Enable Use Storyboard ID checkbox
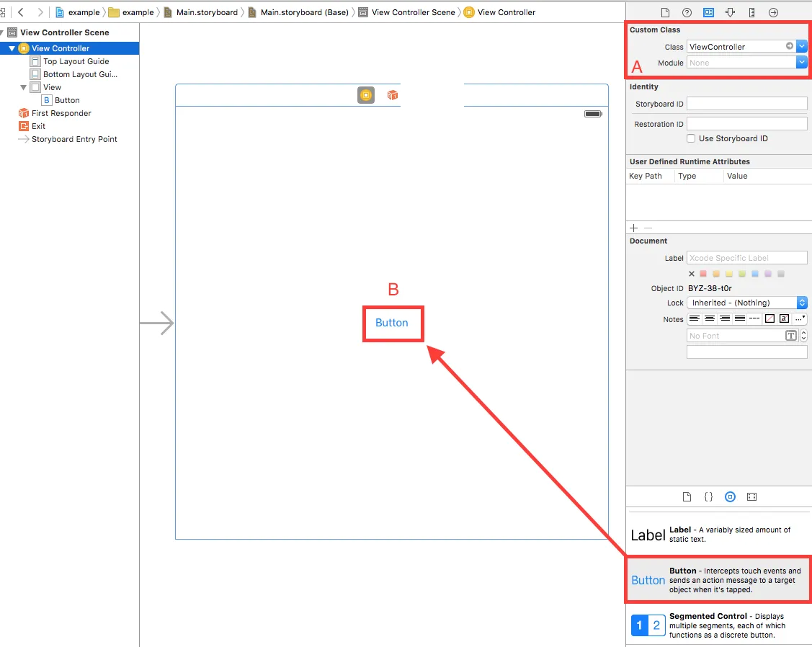Screen dimensions: 812x647 tap(691, 138)
